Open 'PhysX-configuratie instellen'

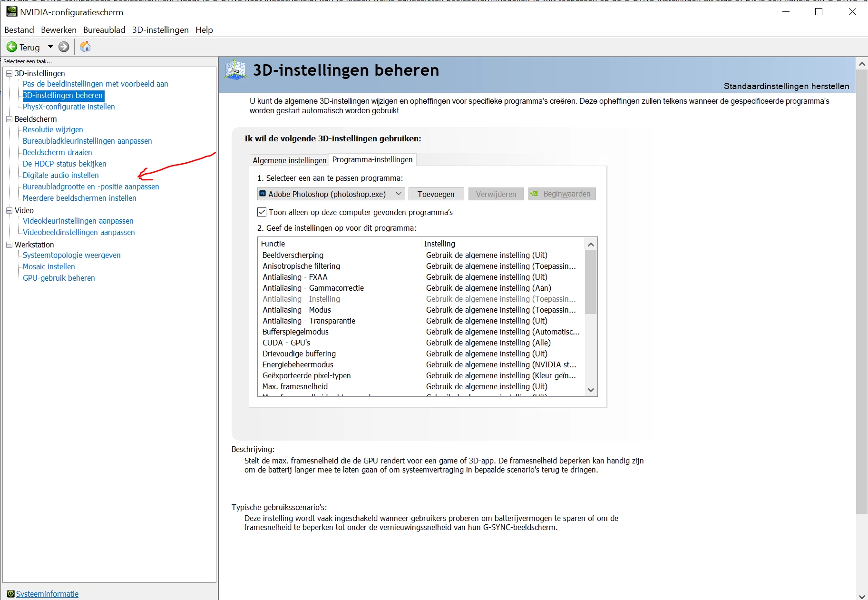point(69,107)
